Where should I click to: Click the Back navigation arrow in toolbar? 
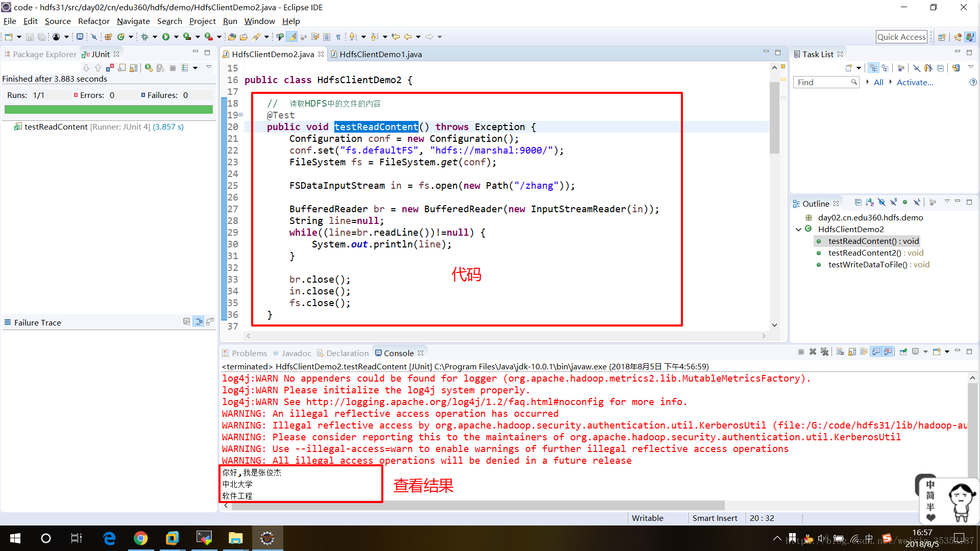[408, 37]
